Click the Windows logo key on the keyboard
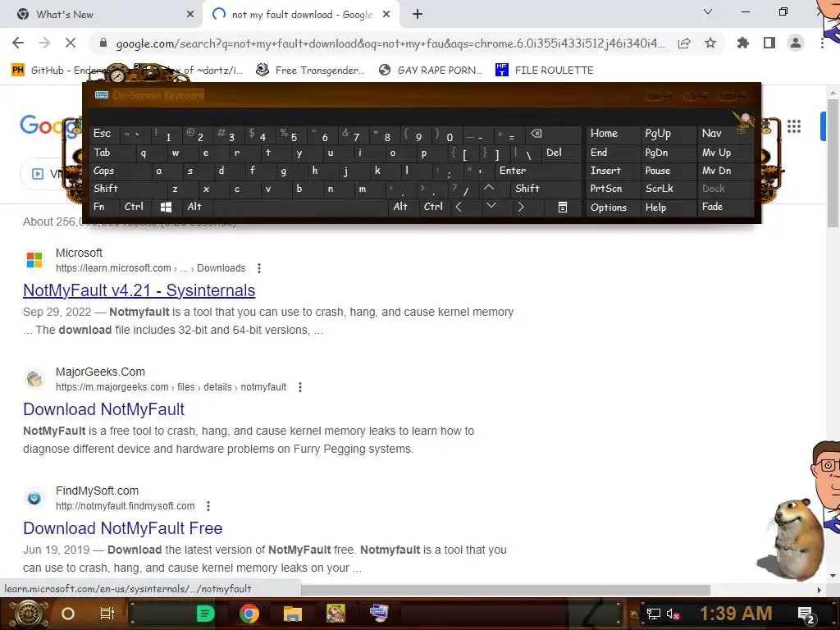Image resolution: width=840 pixels, height=630 pixels. [x=166, y=207]
